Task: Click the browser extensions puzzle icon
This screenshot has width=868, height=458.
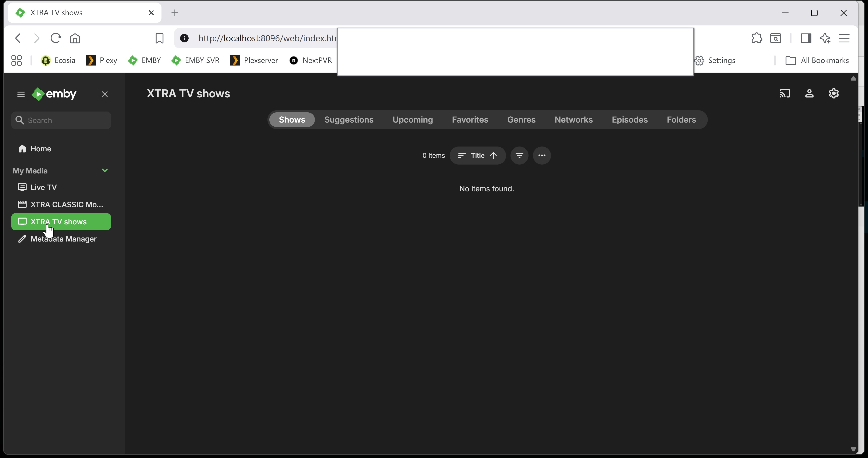Action: (757, 38)
